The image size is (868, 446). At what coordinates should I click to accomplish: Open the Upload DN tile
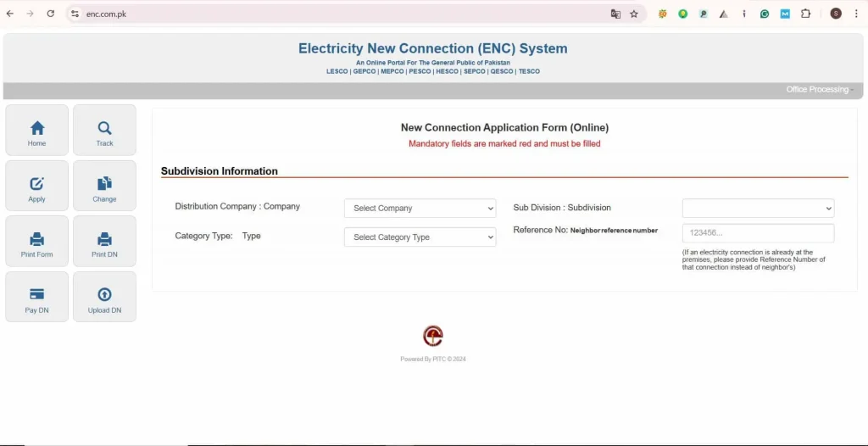(x=104, y=297)
